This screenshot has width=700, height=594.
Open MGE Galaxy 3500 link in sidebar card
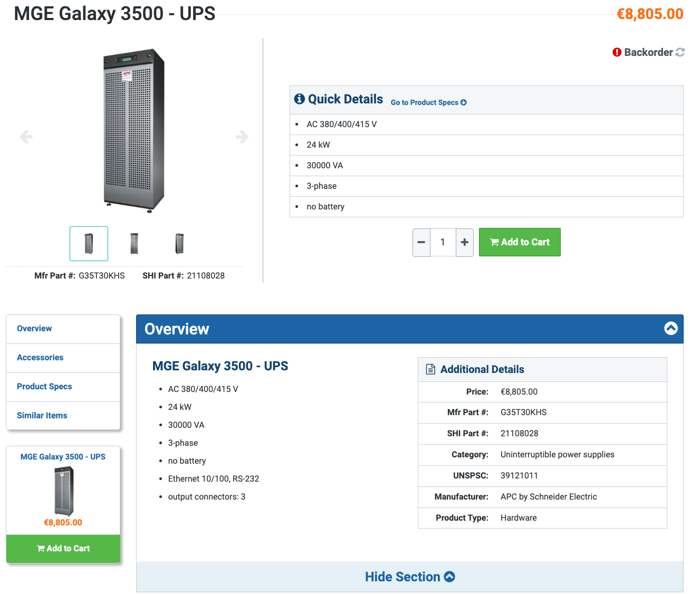pos(63,457)
